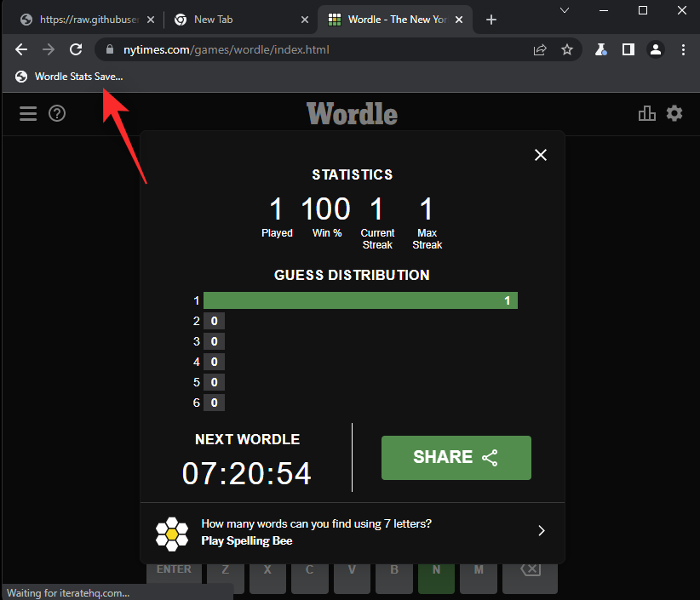Open a new browser tab with plus button
This screenshot has height=600, width=700.
tap(491, 19)
